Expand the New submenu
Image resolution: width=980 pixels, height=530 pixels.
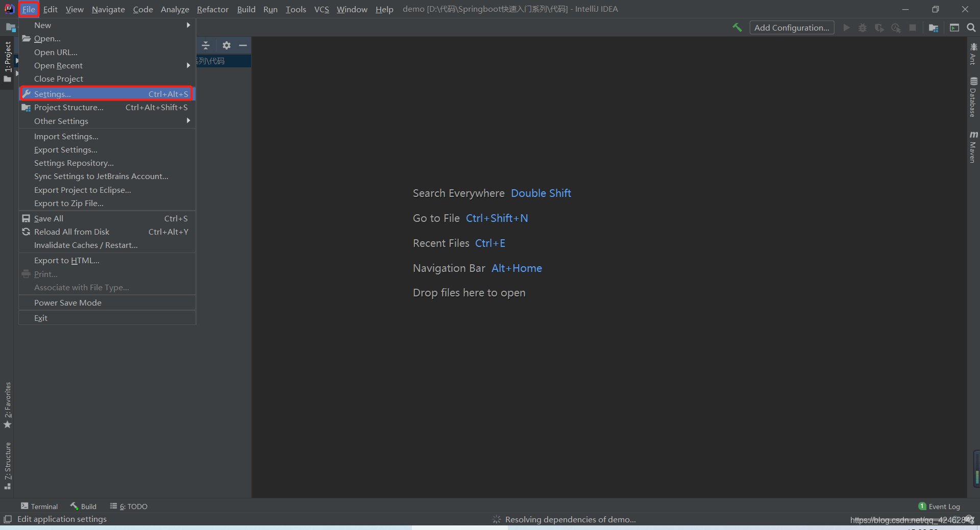pyautogui.click(x=107, y=25)
